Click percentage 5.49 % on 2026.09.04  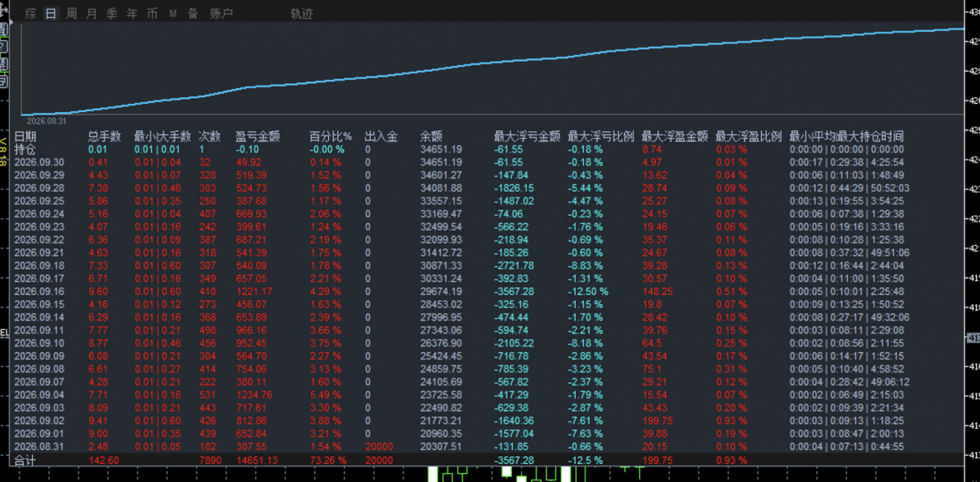[327, 395]
